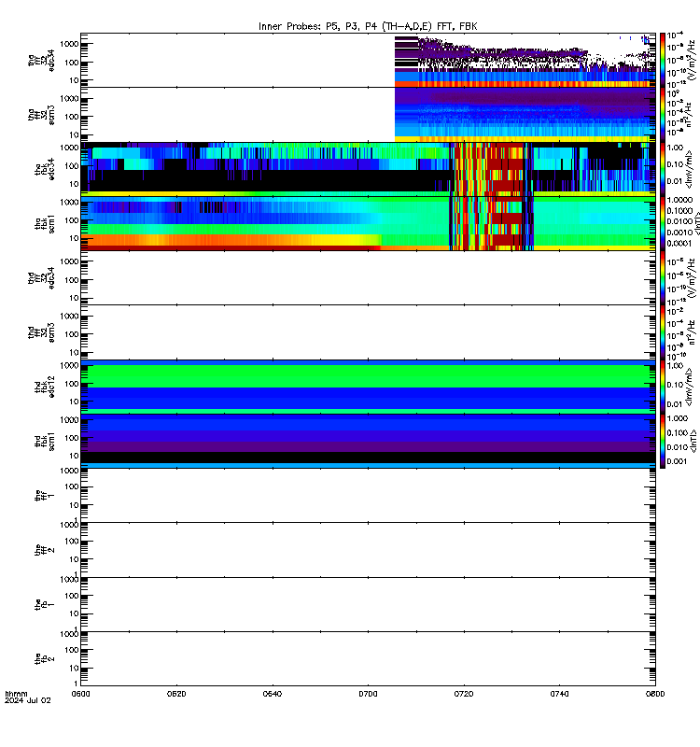This screenshot has width=700, height=747.
Task: Click the "hhmm" axis unit label
Action: [x=16, y=694]
